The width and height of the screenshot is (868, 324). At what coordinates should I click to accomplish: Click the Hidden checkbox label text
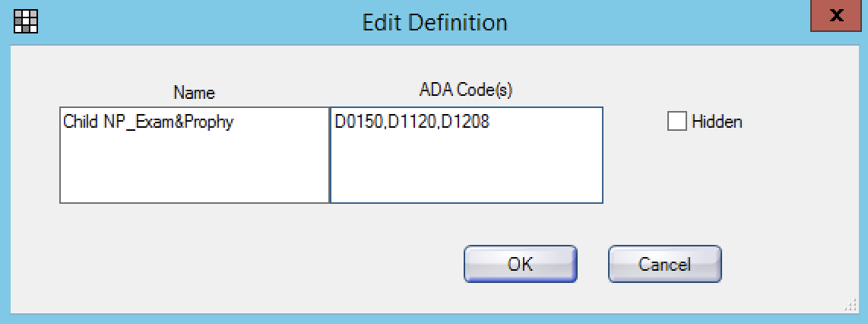pyautogui.click(x=717, y=122)
